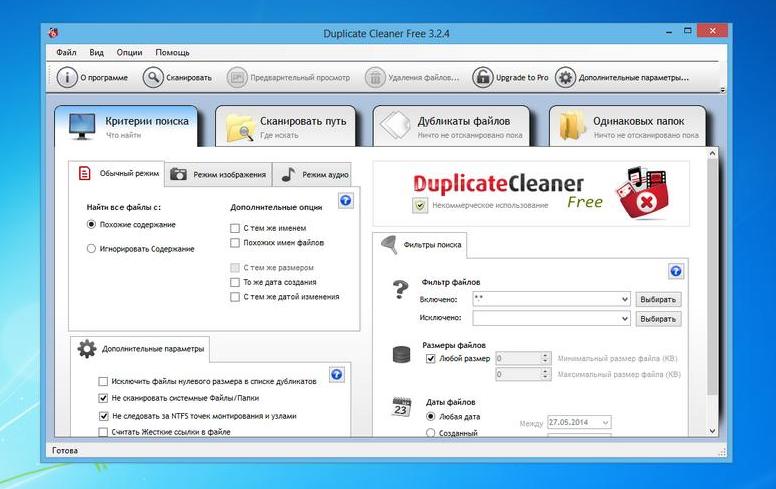Open help icon in Дополнительные опции panel
The width and height of the screenshot is (776, 489).
[x=345, y=200]
